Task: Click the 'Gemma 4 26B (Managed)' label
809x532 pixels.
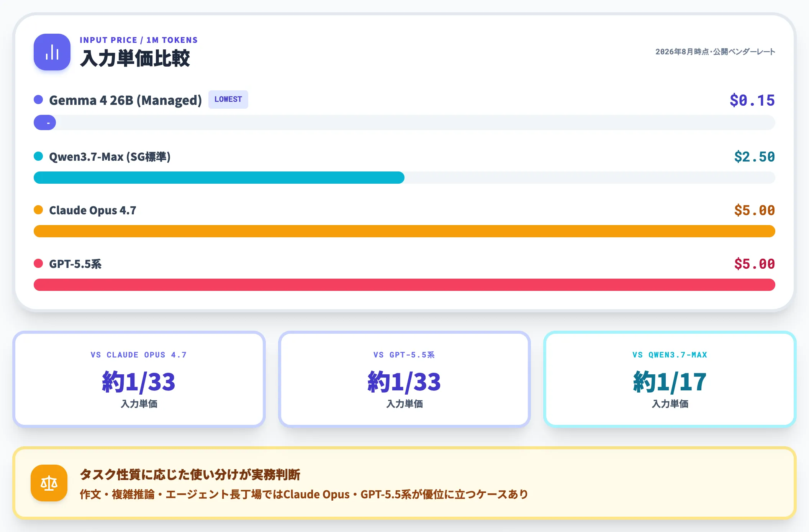Action: 126,100
